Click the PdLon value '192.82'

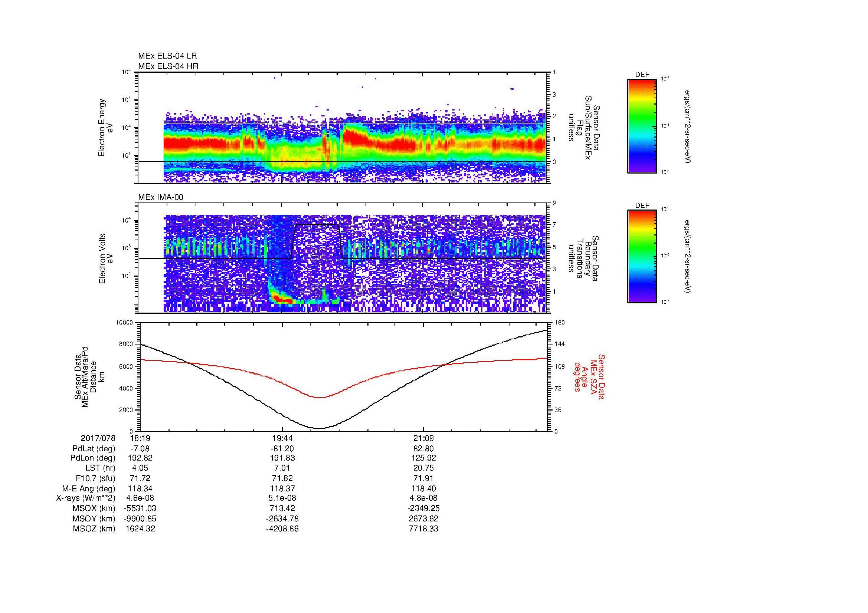140,458
